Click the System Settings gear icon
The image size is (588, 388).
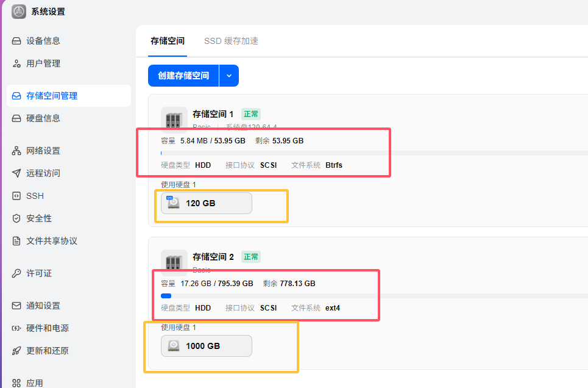(18, 12)
